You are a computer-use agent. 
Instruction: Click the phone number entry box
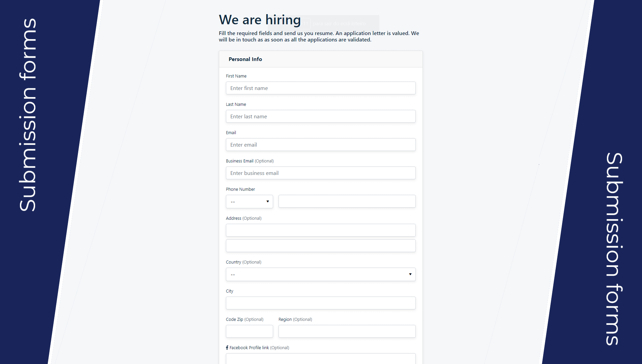347,201
